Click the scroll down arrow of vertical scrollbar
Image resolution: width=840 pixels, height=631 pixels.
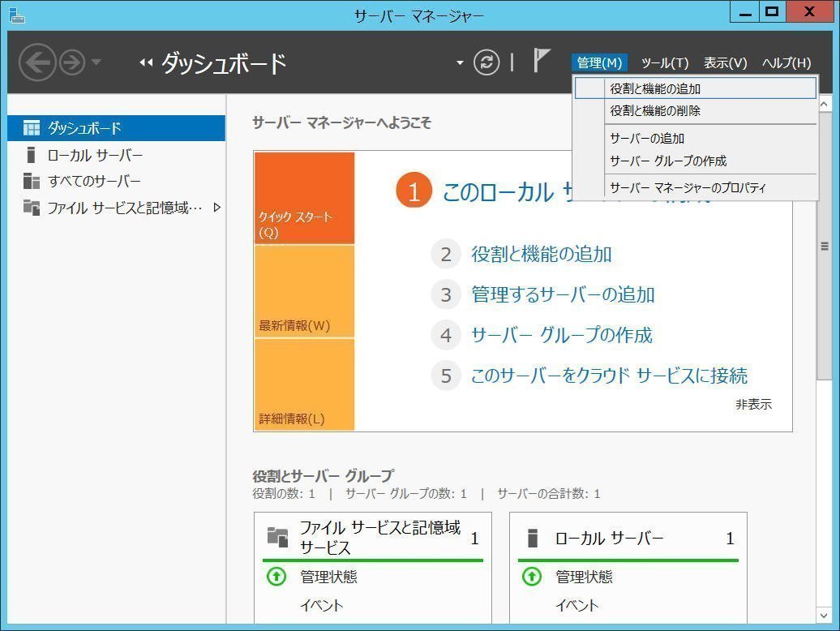click(x=824, y=616)
